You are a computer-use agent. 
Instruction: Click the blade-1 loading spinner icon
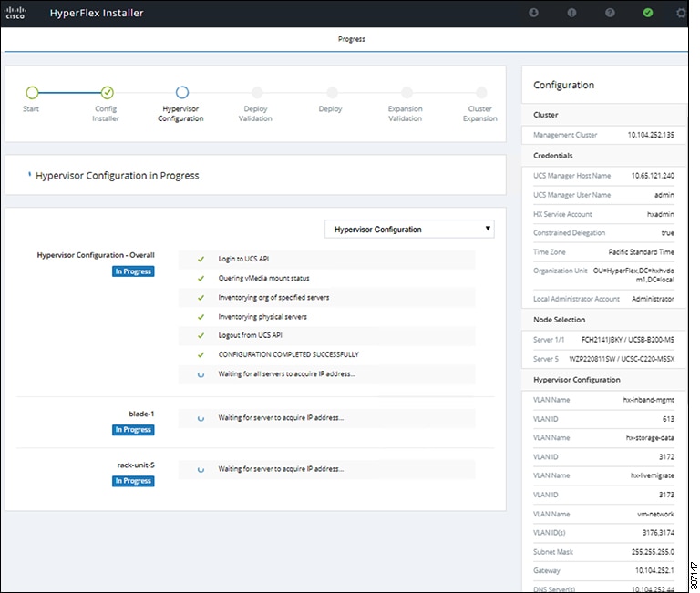tap(201, 418)
